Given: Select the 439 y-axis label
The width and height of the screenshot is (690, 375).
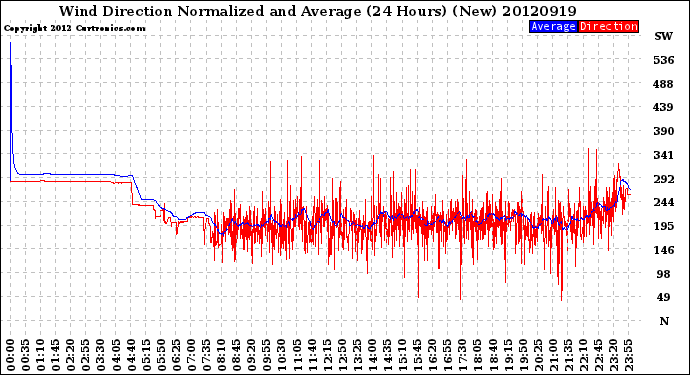Looking at the screenshot, I should coord(664,107).
